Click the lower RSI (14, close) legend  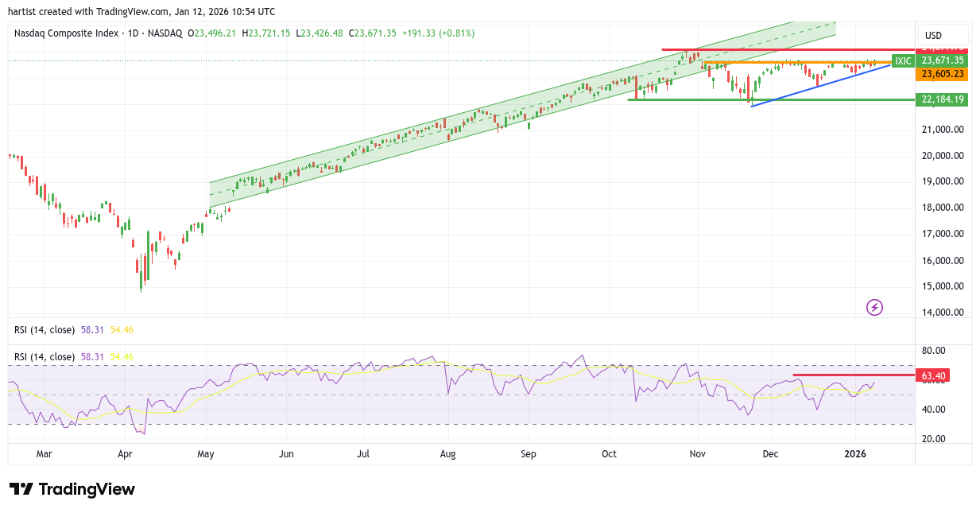(x=45, y=357)
